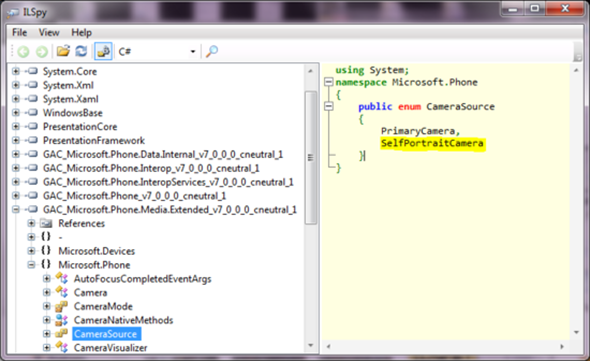590x361 pixels.
Task: Open the search magnifier tool
Action: (212, 51)
